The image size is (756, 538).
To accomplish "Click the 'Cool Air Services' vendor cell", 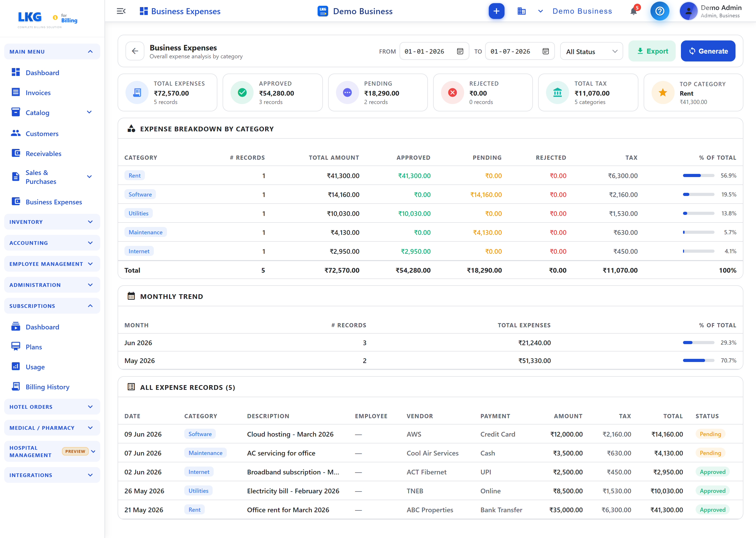I will [x=432, y=453].
